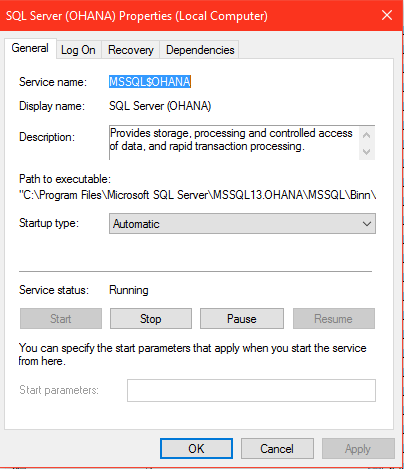
Task: Dismiss dialog with Cancel button
Action: tap(277, 449)
